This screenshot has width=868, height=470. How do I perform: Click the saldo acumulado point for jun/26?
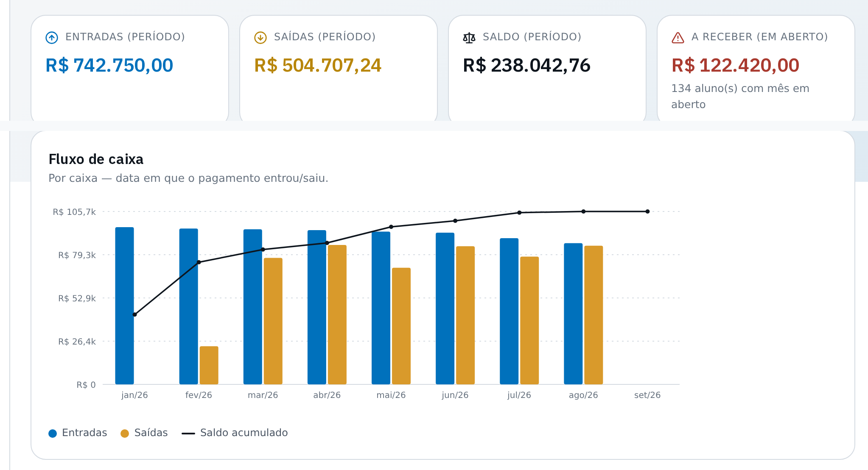tap(455, 221)
